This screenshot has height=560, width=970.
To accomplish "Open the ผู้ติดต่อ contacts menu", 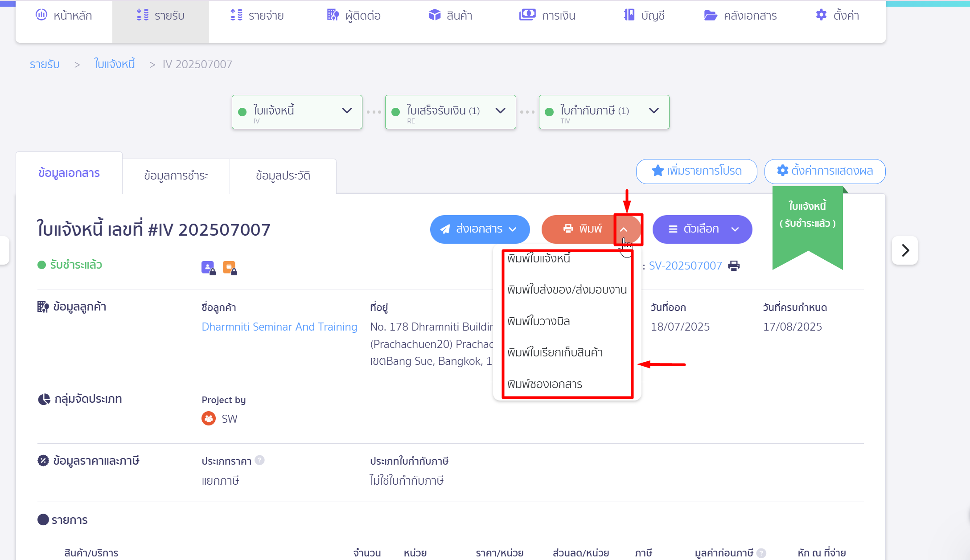I will 353,16.
